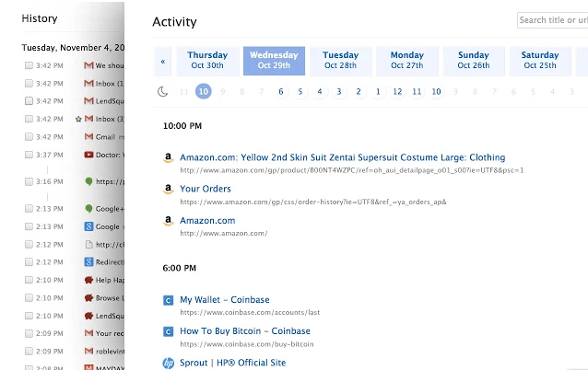
Task: Click the Search title or url field
Action: click(x=551, y=20)
